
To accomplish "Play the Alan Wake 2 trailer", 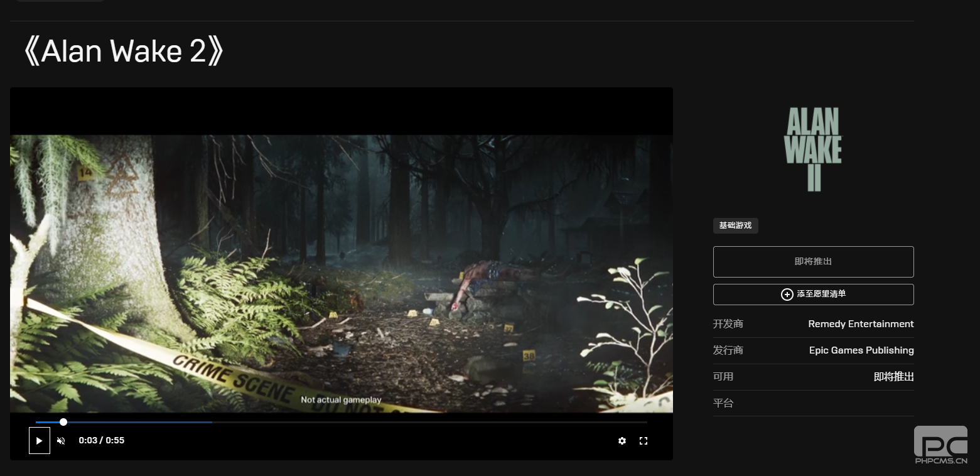I will [39, 441].
